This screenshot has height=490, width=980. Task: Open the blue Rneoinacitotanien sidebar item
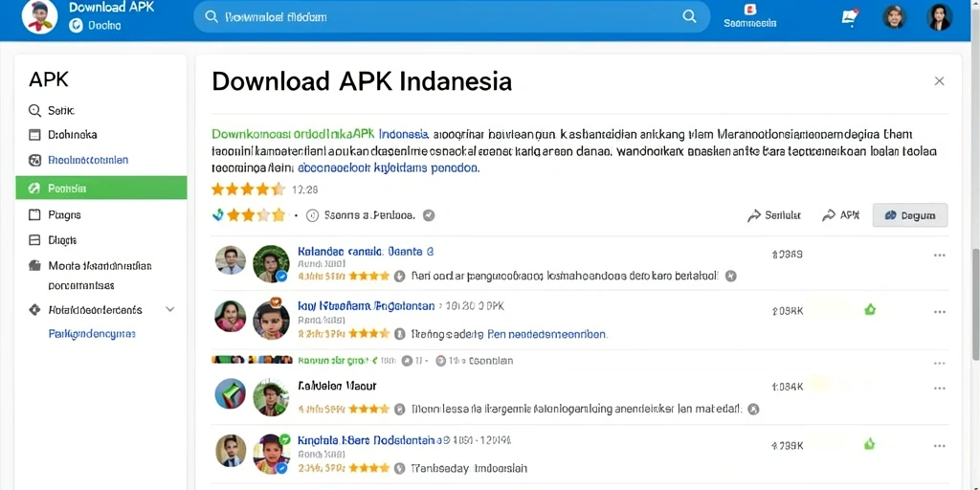click(78, 160)
